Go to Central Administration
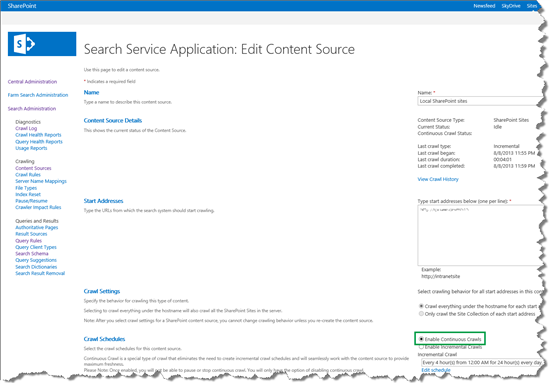The image size is (550, 384). [x=32, y=82]
